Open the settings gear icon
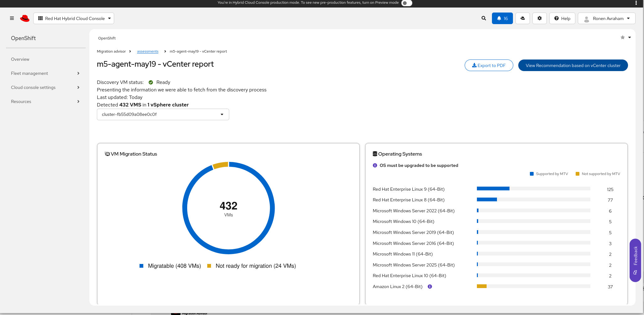Viewport: 644px width, 315px height. click(x=540, y=18)
